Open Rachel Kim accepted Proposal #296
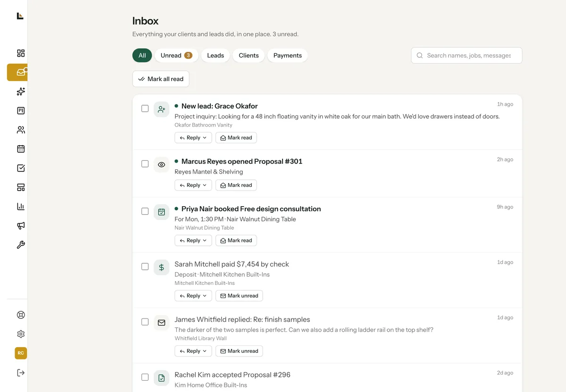Viewport: 566px width, 392px height. pyautogui.click(x=233, y=375)
